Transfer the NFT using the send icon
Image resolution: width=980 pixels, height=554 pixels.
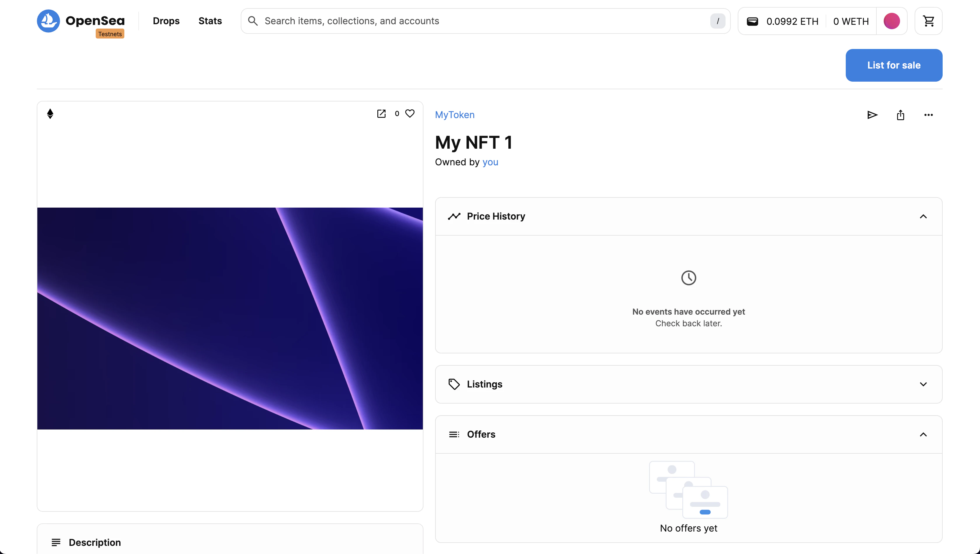[x=872, y=115]
